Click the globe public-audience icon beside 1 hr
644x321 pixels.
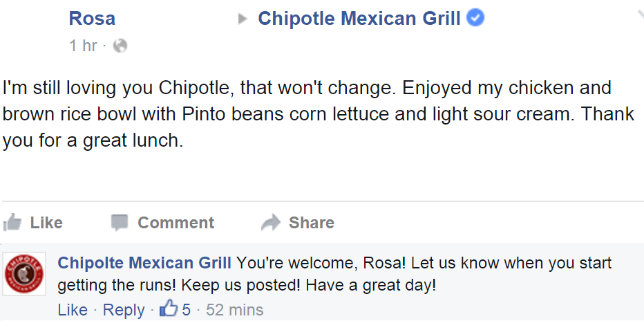pos(120,46)
